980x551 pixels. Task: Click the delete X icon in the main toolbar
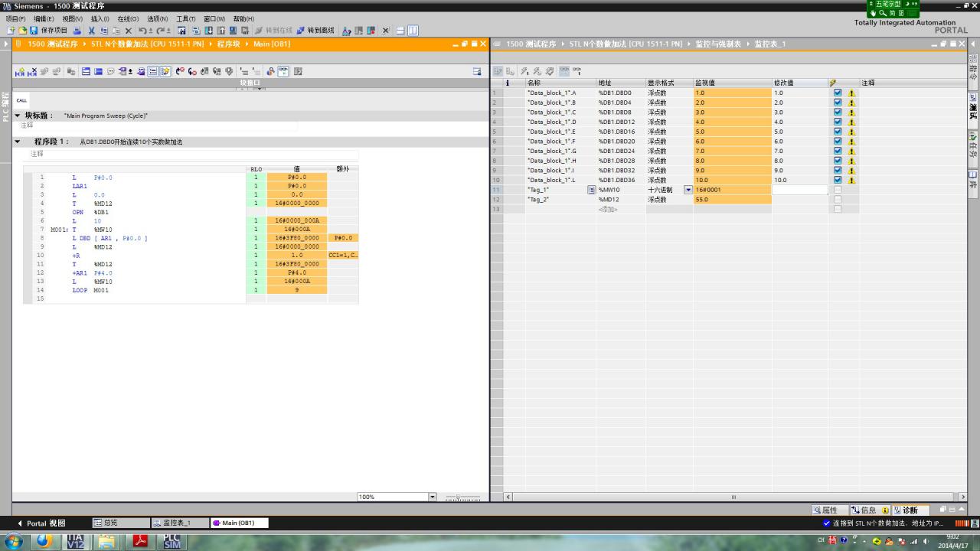click(x=129, y=31)
